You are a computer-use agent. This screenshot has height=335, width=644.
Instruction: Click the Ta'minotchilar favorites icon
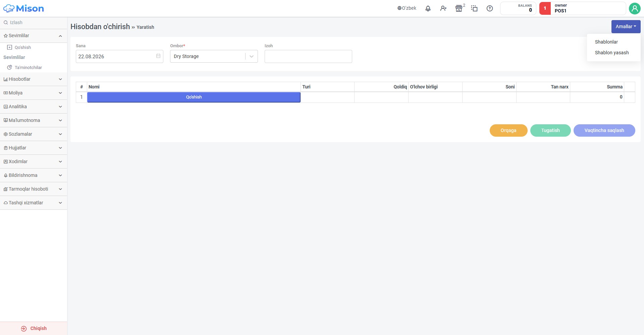tap(10, 67)
